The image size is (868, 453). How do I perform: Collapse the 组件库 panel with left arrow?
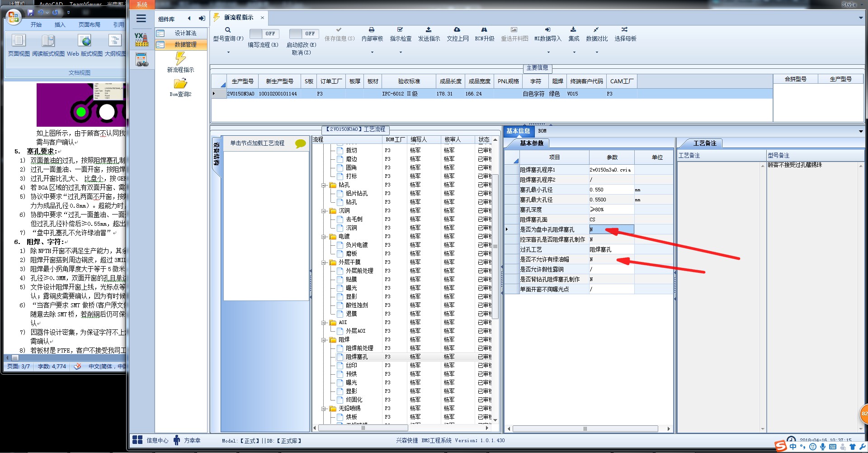click(189, 19)
